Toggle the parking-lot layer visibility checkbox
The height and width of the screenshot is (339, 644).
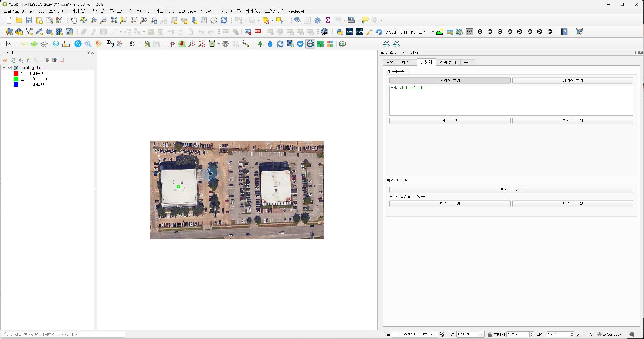click(10, 68)
